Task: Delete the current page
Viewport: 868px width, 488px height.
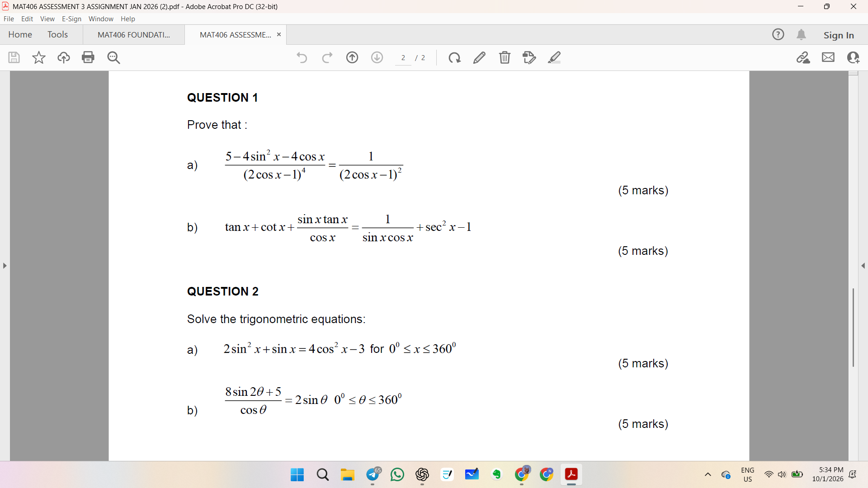Action: click(505, 57)
